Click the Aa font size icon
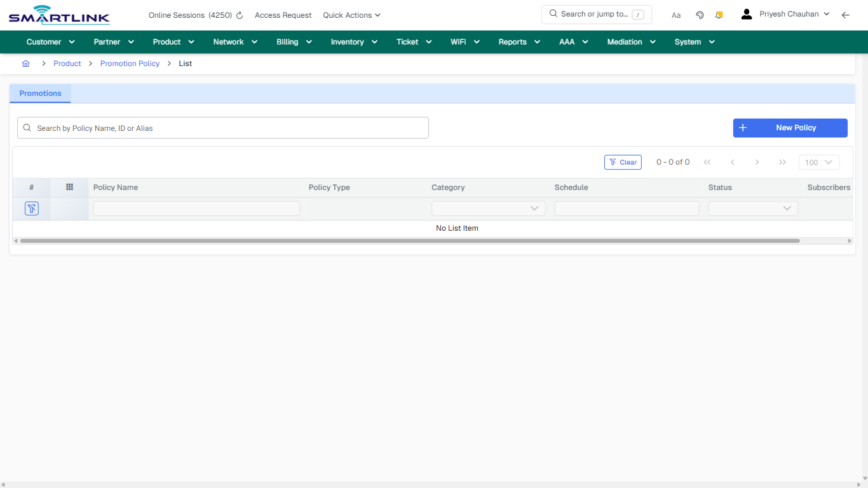The width and height of the screenshot is (868, 488). [x=675, y=15]
